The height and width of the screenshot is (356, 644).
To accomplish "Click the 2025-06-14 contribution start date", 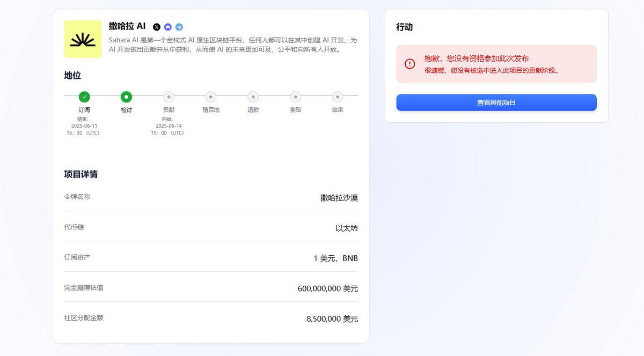I will pos(169,125).
